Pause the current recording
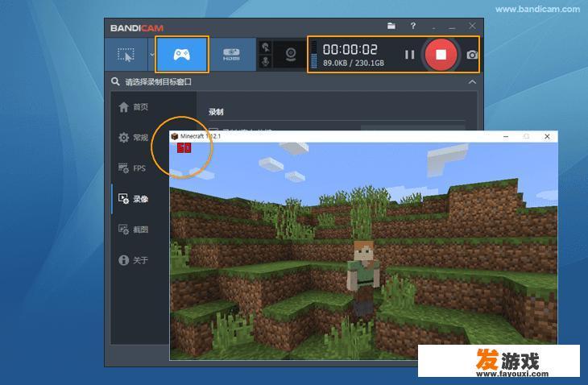588x385 pixels. [x=409, y=55]
